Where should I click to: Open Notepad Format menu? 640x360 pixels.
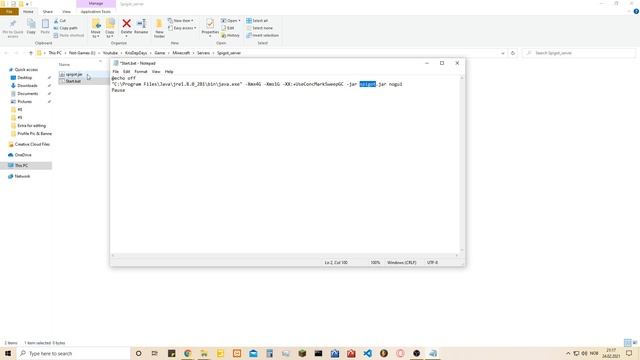(141, 71)
